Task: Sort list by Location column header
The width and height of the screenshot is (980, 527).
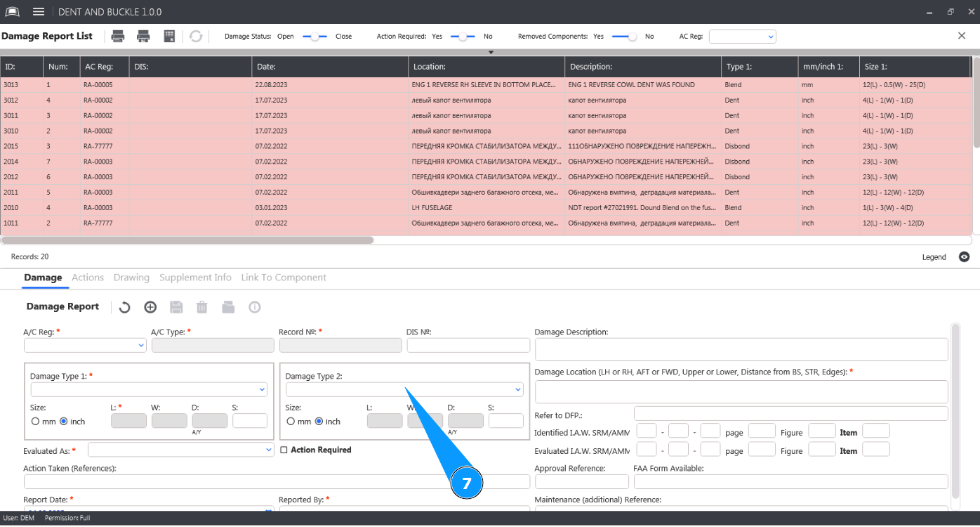Action: (x=486, y=67)
